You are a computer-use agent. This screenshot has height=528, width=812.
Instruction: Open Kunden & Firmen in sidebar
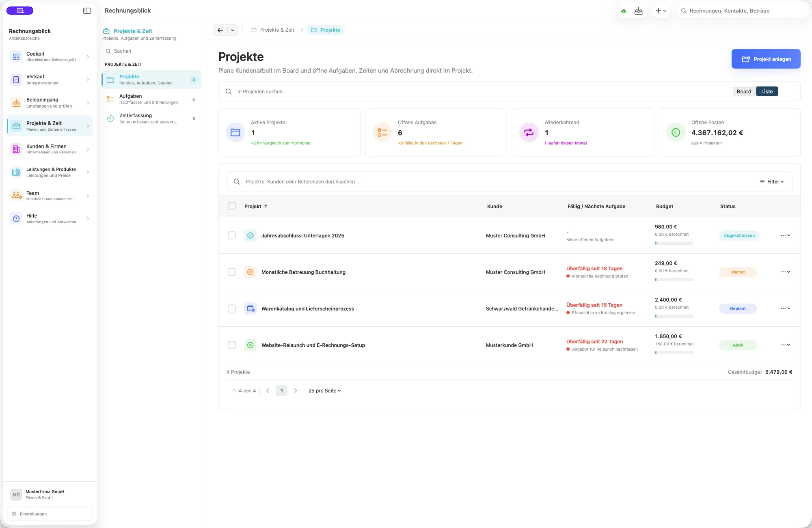50,149
